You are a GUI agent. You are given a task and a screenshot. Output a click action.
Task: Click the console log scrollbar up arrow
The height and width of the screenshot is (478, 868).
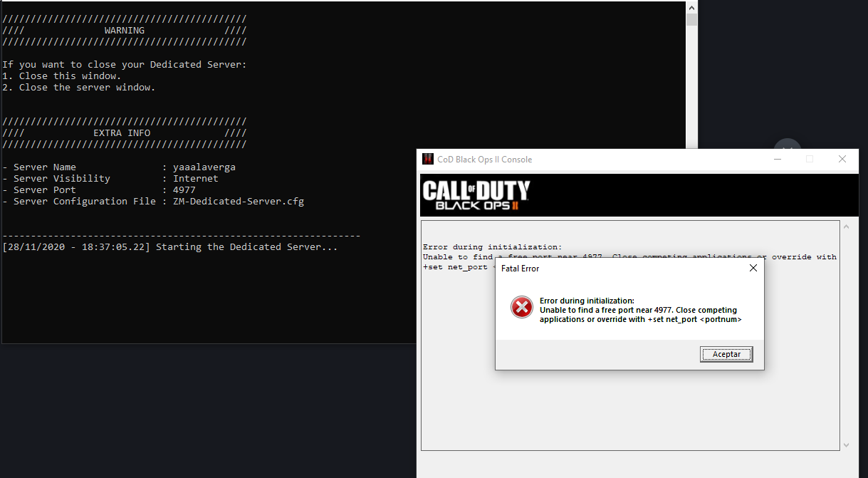click(847, 227)
